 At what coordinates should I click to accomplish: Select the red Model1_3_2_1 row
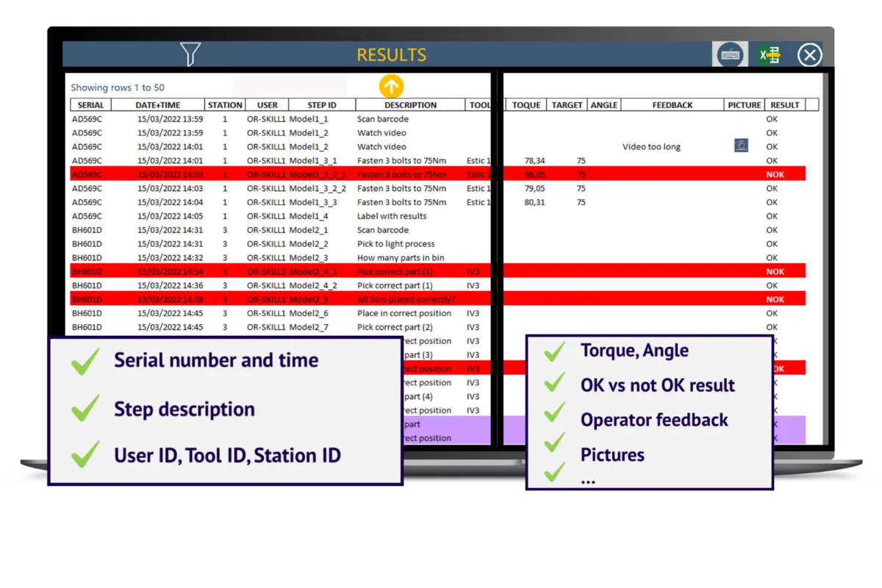438,174
